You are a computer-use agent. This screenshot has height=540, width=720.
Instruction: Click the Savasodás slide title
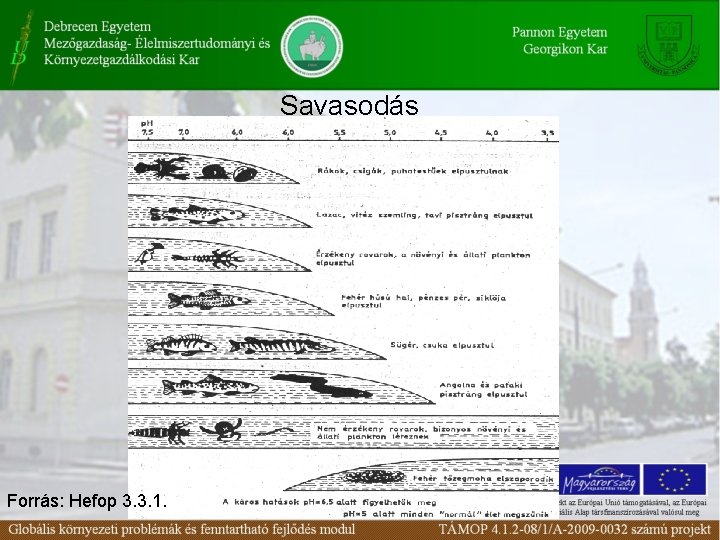coord(349,105)
